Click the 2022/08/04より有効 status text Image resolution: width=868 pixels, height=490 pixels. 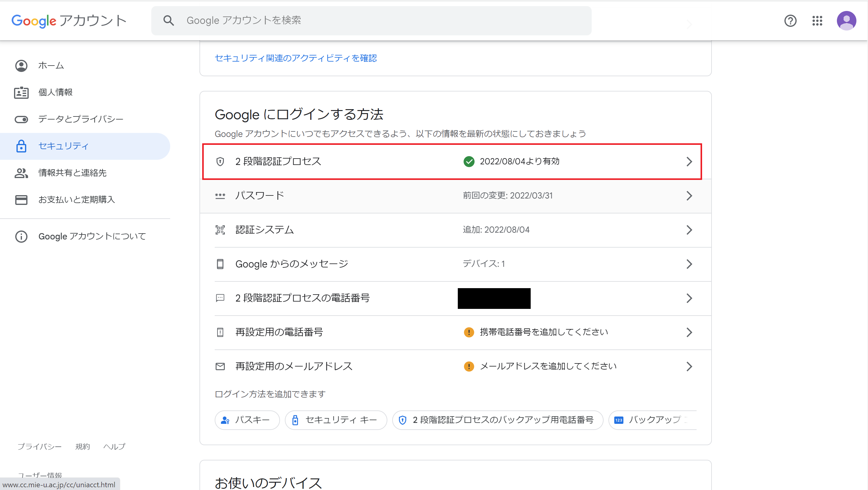point(520,162)
